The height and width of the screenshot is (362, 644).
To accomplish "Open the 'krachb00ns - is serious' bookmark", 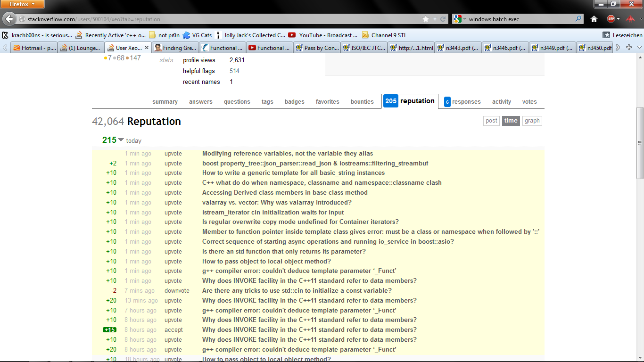I will (37, 35).
